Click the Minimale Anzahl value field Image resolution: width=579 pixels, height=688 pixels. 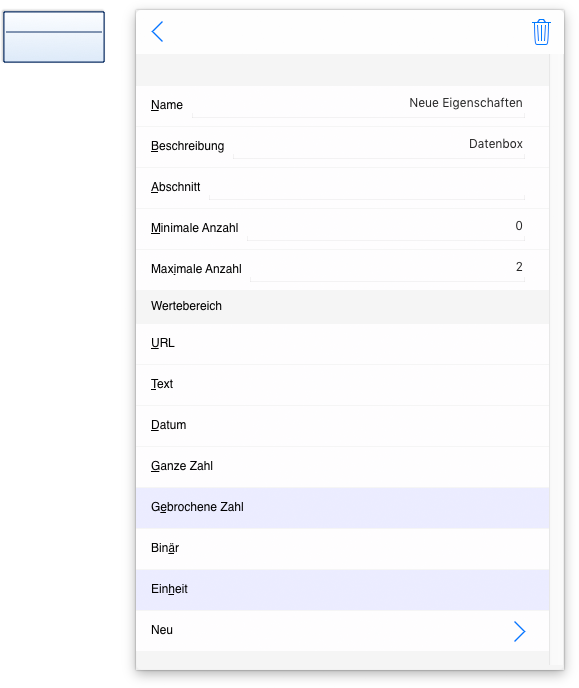tap(386, 228)
